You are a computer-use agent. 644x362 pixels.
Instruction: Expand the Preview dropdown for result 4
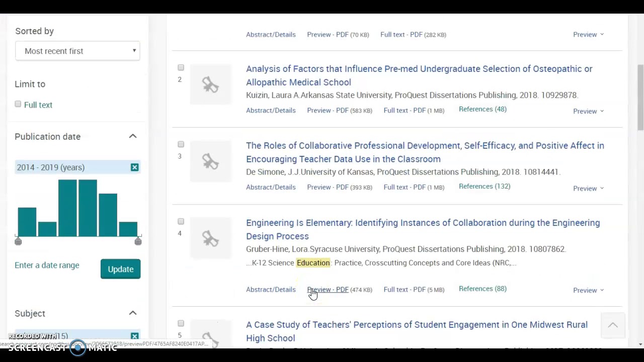tap(588, 290)
